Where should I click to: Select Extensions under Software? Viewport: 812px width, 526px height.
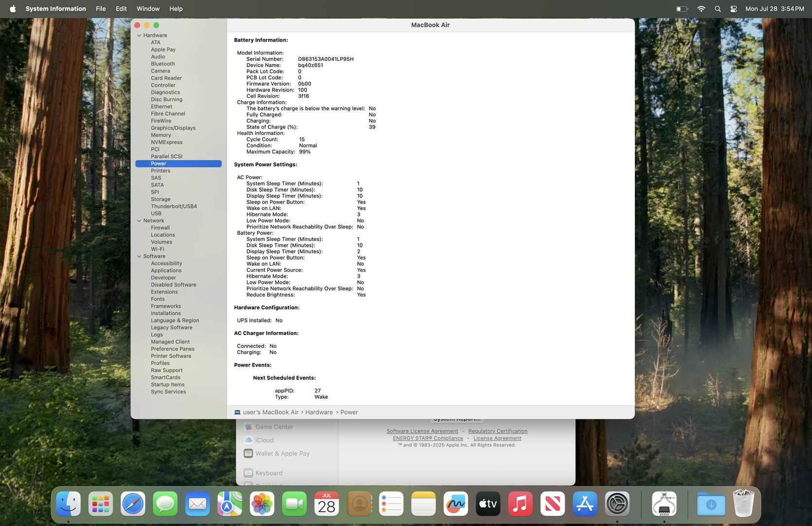coord(164,292)
